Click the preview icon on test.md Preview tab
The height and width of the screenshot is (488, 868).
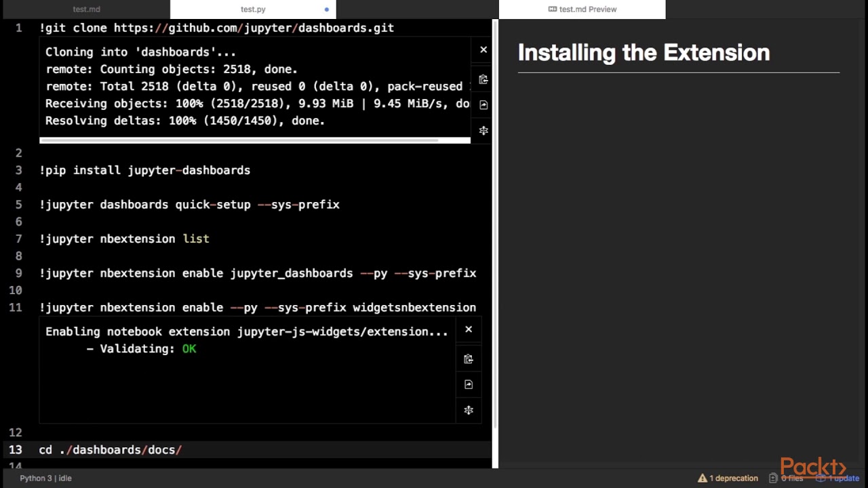click(x=552, y=9)
